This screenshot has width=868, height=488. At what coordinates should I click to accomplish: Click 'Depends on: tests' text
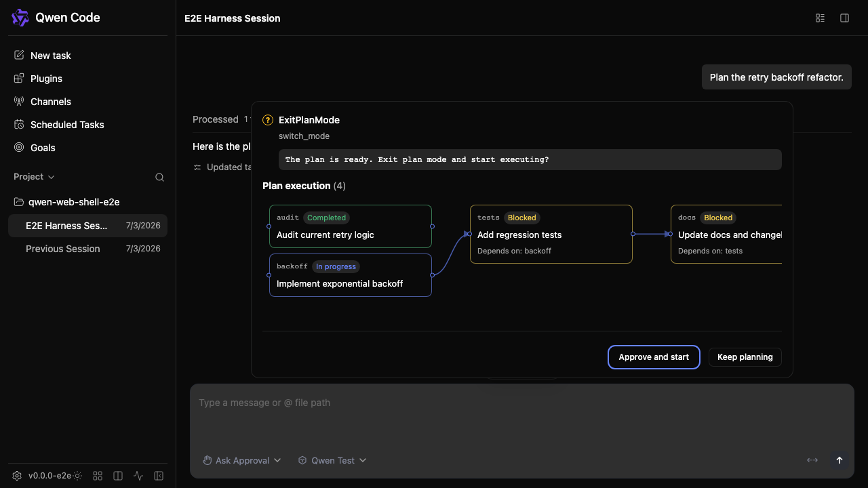(710, 251)
